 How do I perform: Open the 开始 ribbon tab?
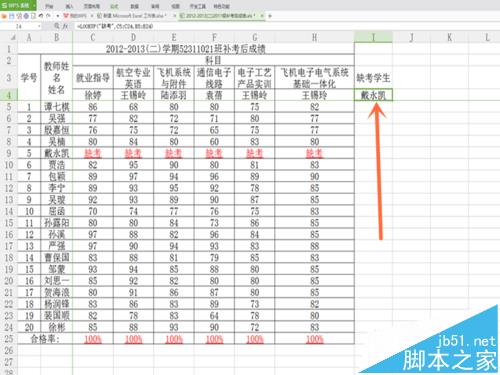coord(49,6)
